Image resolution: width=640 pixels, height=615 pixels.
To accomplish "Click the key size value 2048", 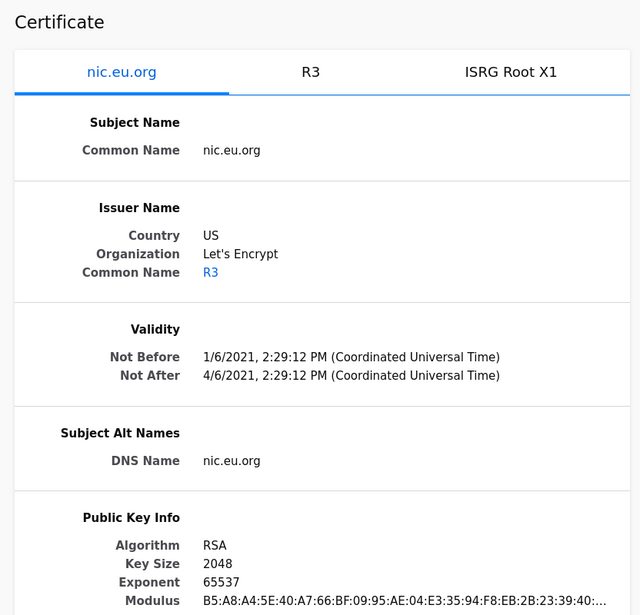I will point(218,564).
